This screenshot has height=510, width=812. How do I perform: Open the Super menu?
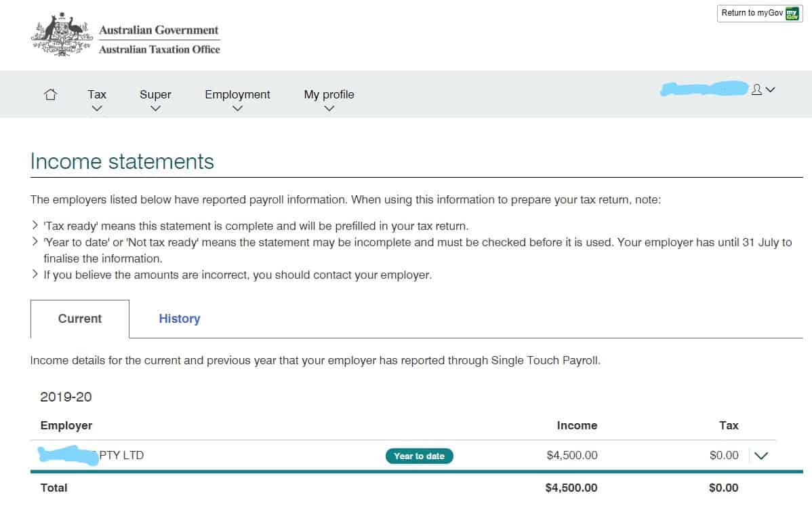[155, 94]
